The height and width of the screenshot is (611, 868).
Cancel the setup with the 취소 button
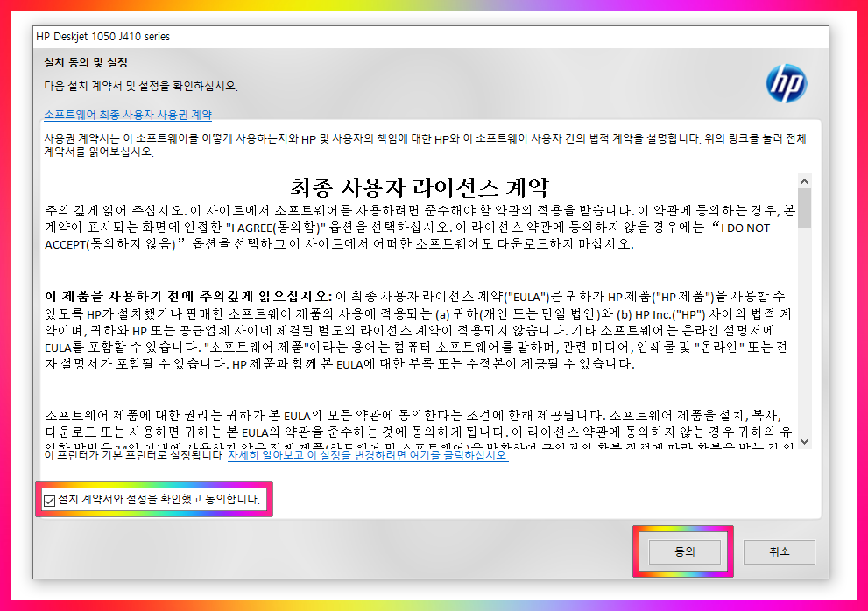pos(778,552)
